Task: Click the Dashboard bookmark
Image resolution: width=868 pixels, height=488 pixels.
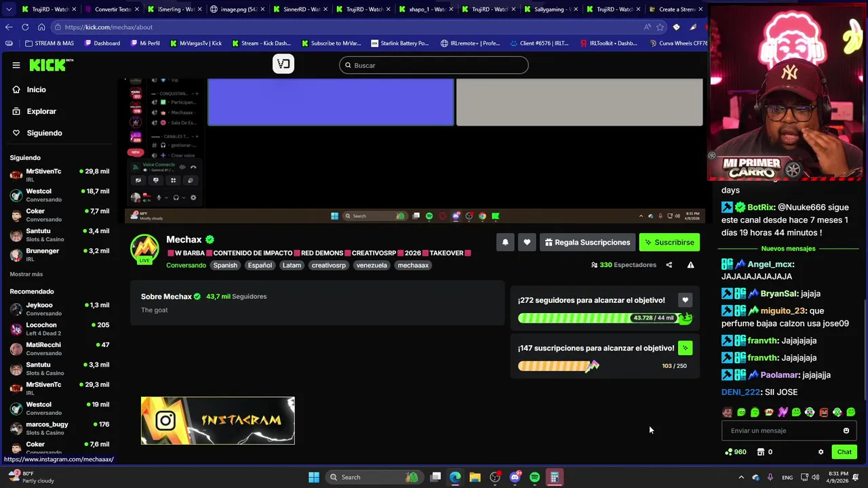Action: (102, 43)
